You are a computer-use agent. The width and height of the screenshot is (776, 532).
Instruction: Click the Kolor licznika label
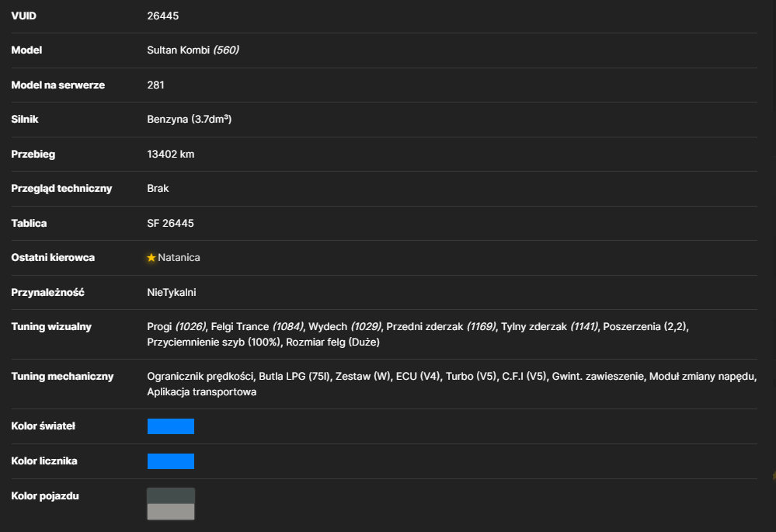click(x=44, y=461)
